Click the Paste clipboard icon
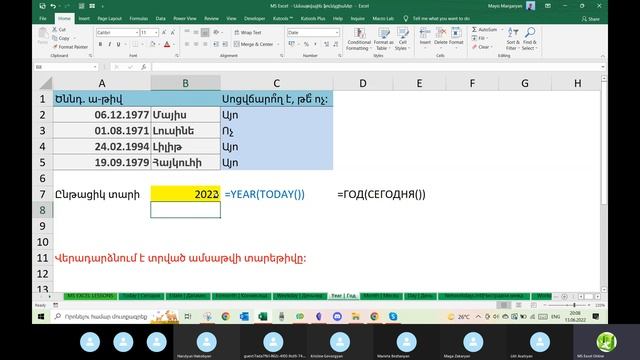The image size is (640, 360). 42,33
